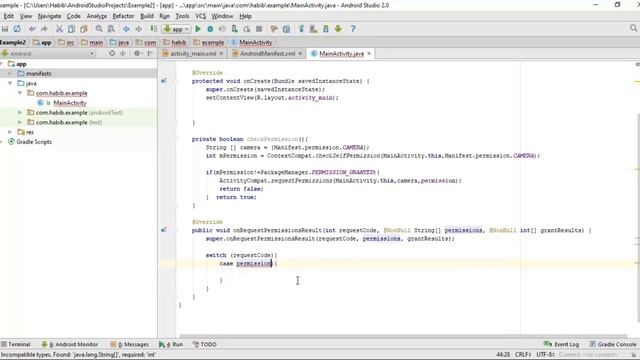Click the Stop square icon
This screenshot has height=360, width=640.
pos(259,29)
